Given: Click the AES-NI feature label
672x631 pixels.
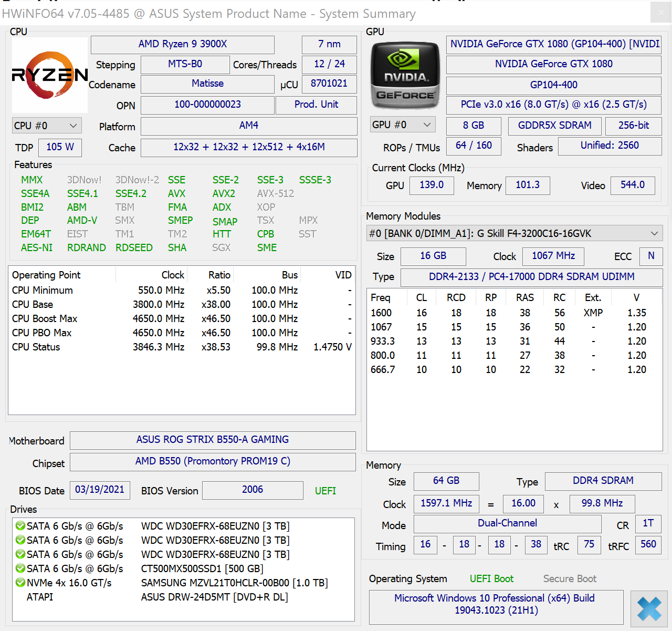Looking at the screenshot, I should coord(37,247).
